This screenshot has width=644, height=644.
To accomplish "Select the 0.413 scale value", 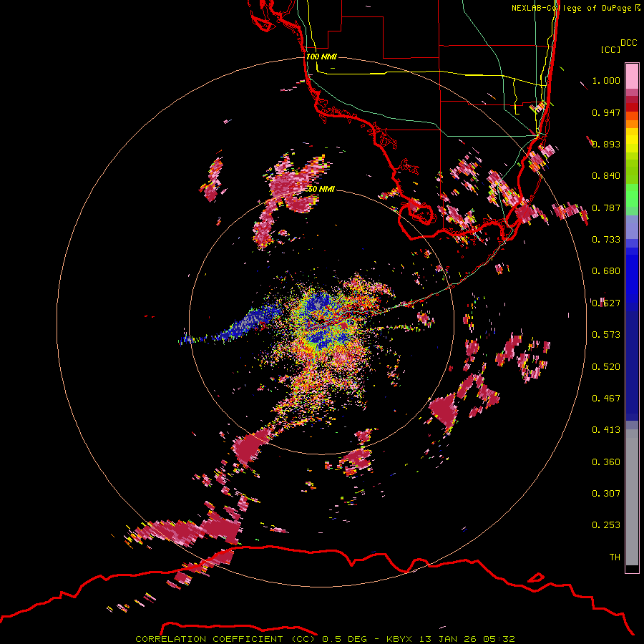I will click(x=606, y=430).
